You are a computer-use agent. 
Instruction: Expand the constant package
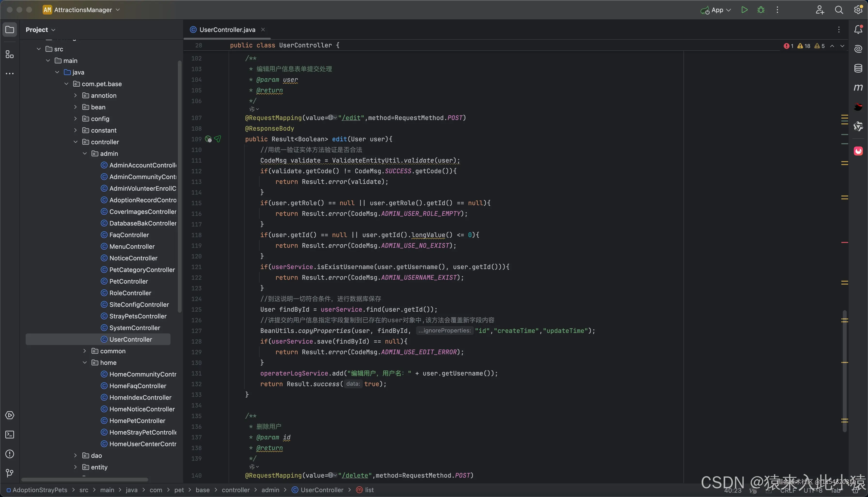[x=76, y=130]
